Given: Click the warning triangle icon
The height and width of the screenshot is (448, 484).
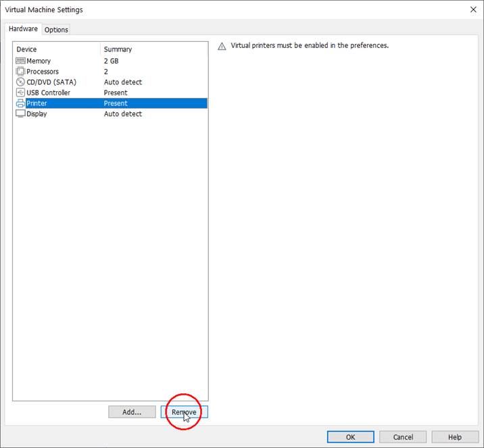Looking at the screenshot, I should point(222,46).
